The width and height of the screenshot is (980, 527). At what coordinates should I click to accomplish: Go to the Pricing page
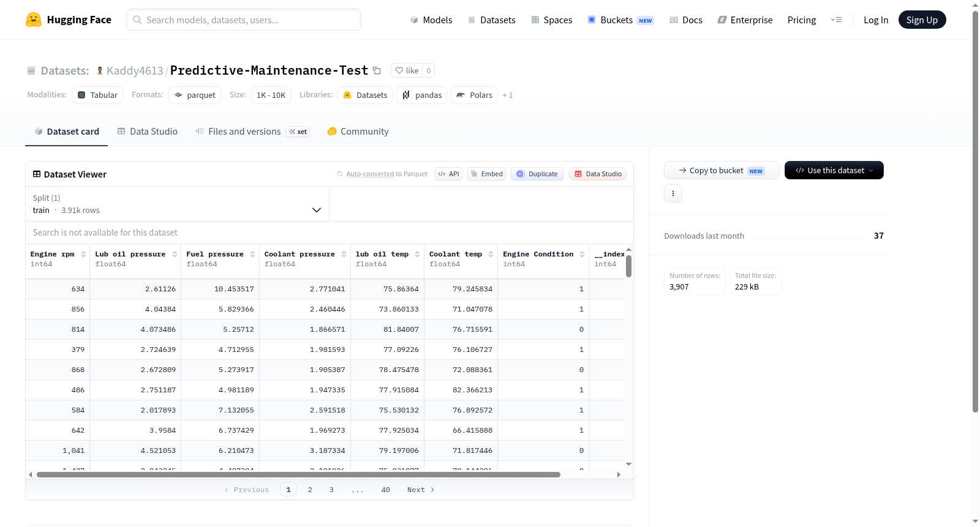(802, 20)
